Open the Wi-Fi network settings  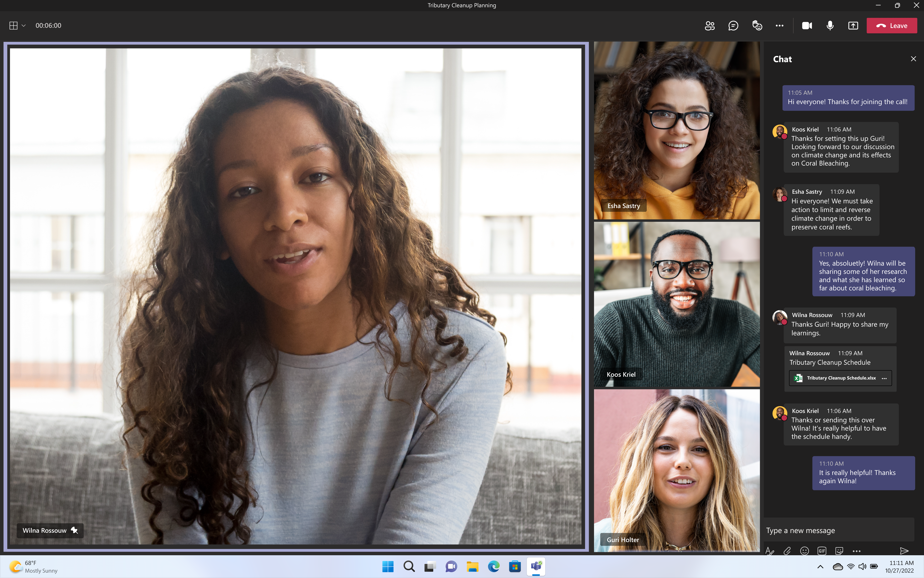point(851,567)
